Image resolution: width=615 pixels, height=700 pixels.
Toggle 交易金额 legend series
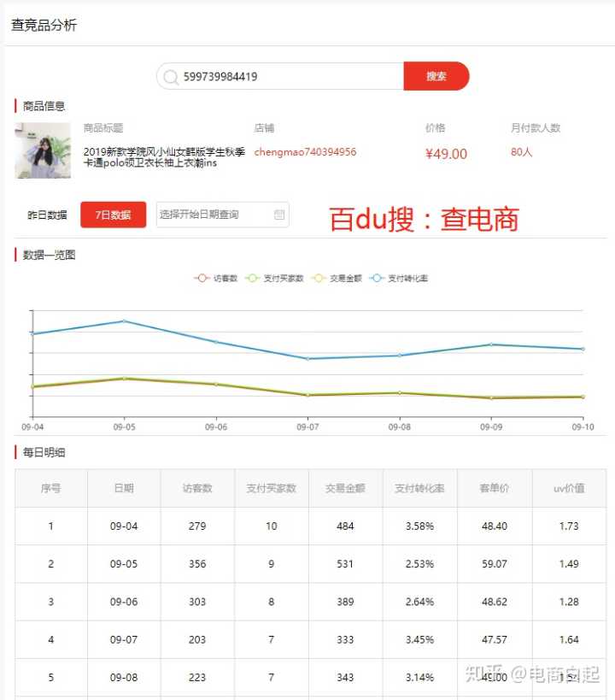[337, 278]
